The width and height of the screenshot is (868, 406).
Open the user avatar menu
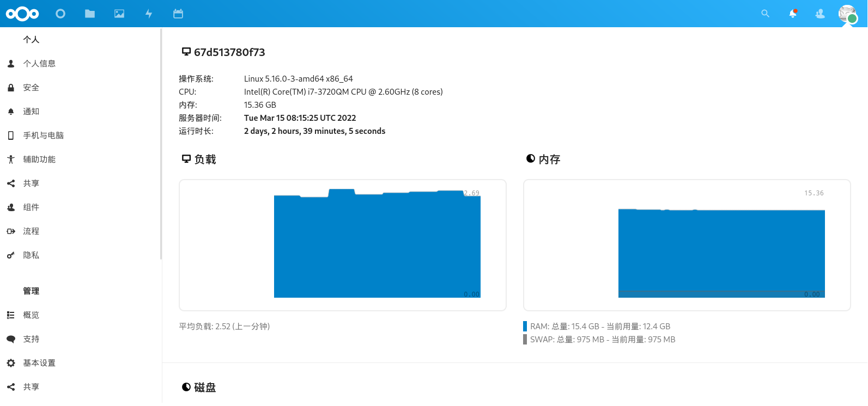[847, 14]
